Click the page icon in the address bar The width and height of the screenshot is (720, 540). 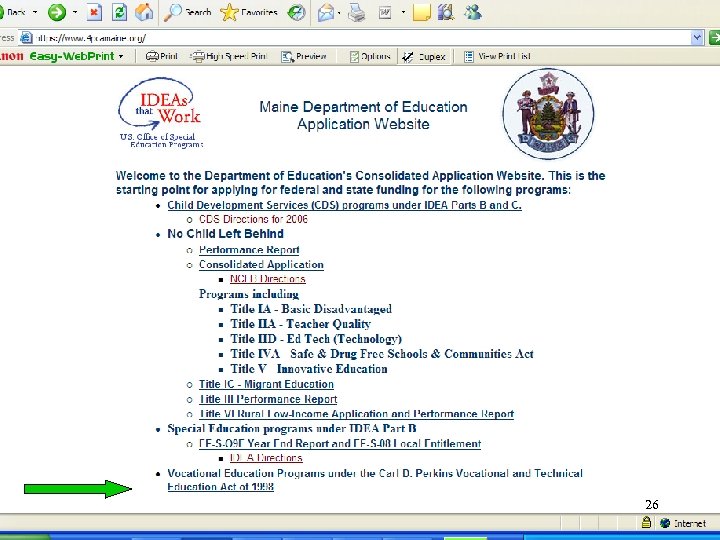pyautogui.click(x=27, y=38)
